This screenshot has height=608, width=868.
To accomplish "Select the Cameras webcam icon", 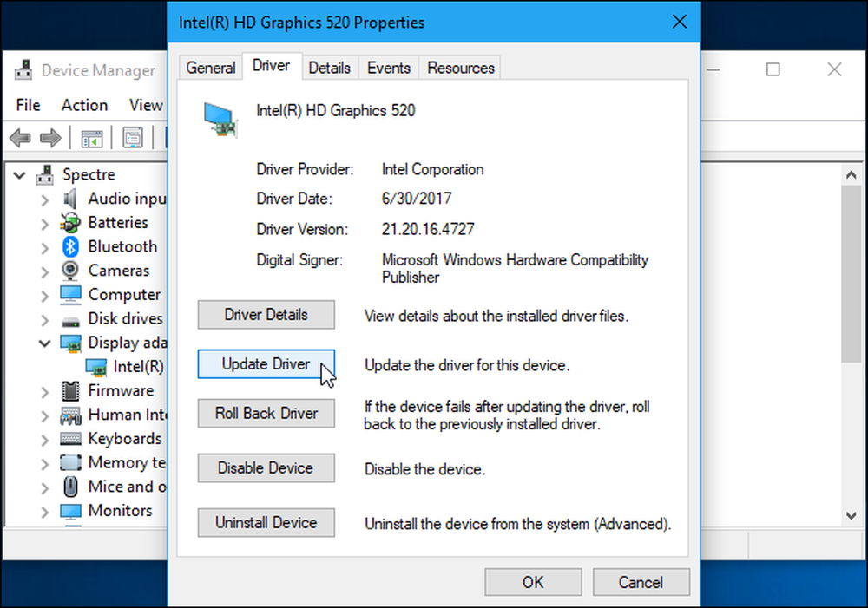I will [x=70, y=271].
